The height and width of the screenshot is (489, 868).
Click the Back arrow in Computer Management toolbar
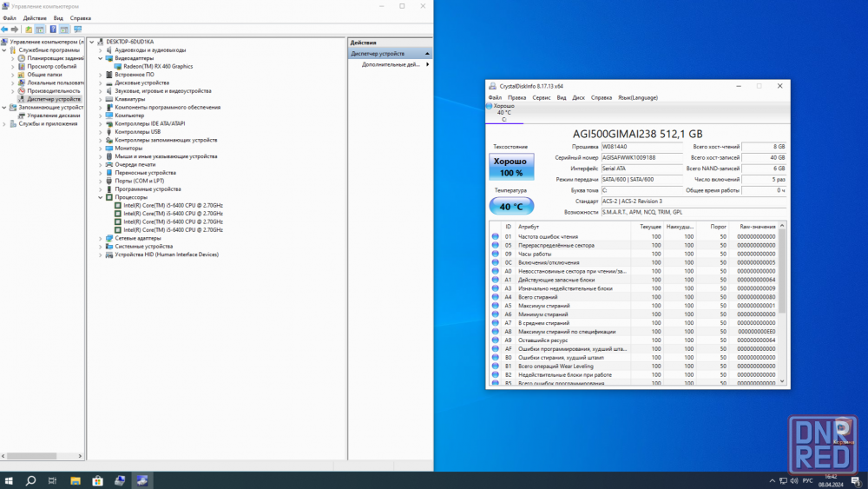point(5,29)
